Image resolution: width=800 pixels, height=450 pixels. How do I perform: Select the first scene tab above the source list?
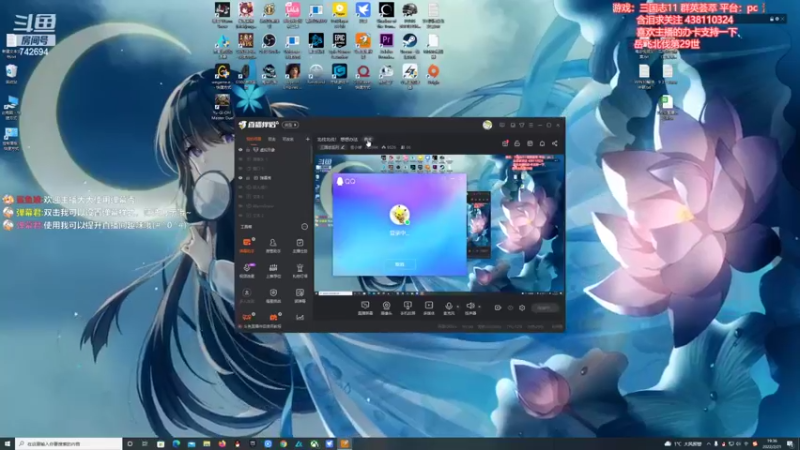254,139
